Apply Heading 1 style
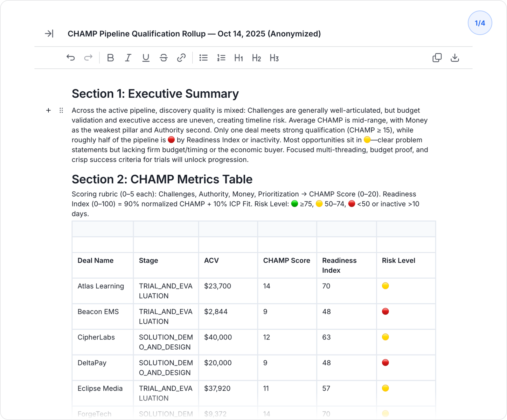507x420 pixels. pyautogui.click(x=239, y=58)
